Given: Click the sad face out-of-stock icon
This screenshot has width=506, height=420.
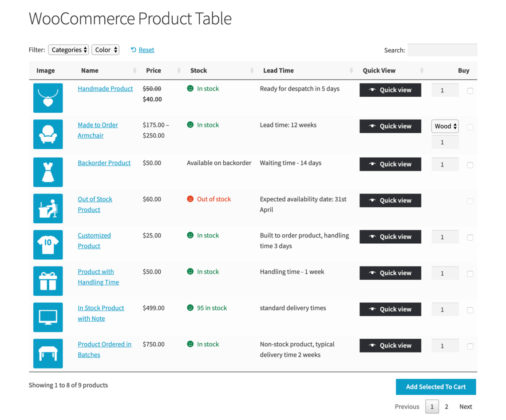Looking at the screenshot, I should point(191,199).
